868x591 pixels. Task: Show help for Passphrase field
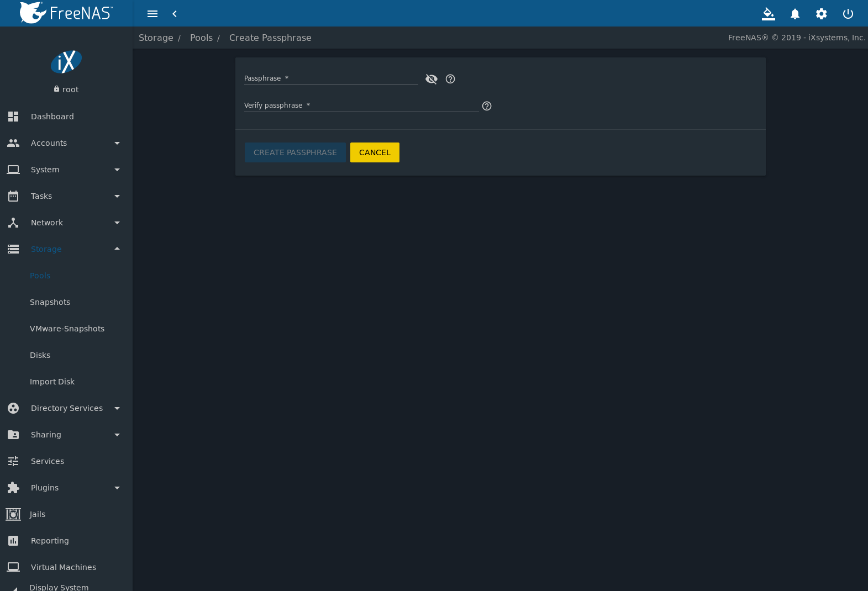point(450,79)
